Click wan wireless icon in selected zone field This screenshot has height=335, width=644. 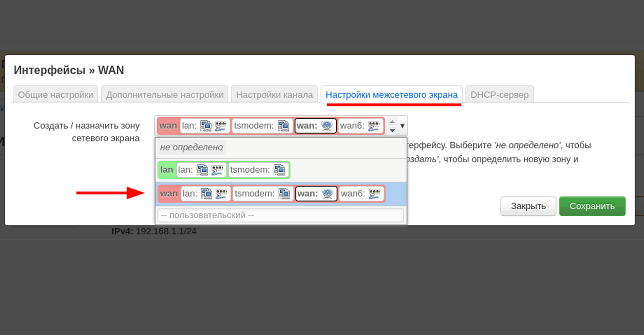coord(327,126)
